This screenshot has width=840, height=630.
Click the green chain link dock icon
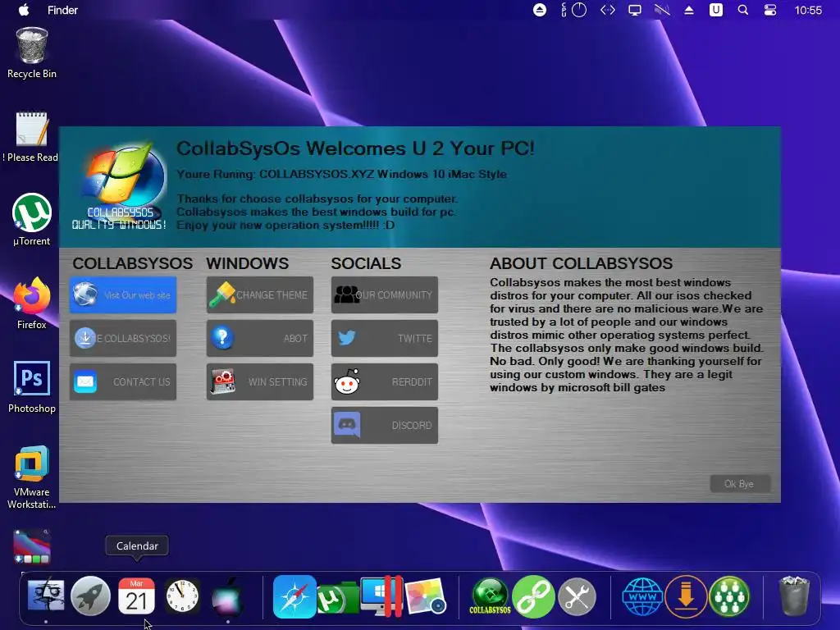pos(533,596)
